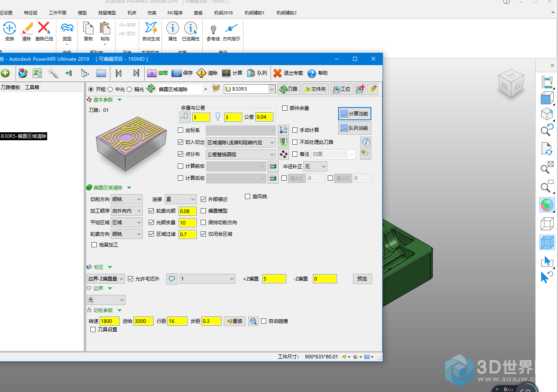Click the wireframe box view icon in right toolbar
558x392 pixels.
pos(547,224)
